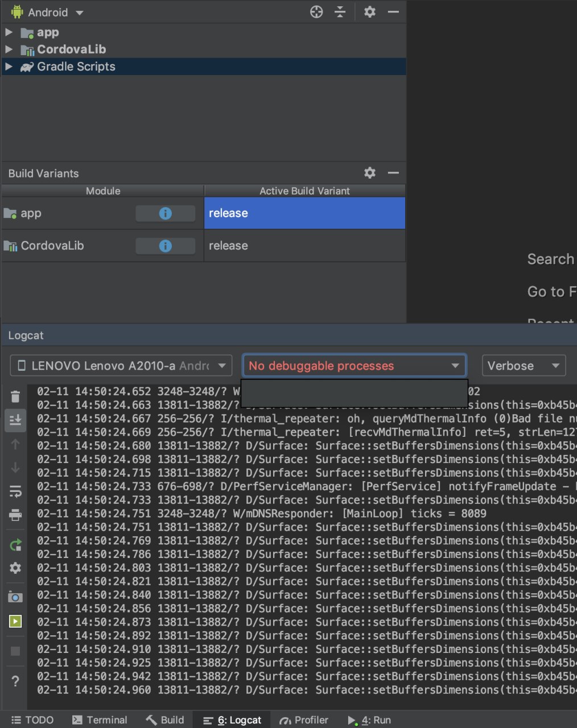Viewport: 577px width, 728px height.
Task: Click up the stack trace arrow
Action: 15,444
